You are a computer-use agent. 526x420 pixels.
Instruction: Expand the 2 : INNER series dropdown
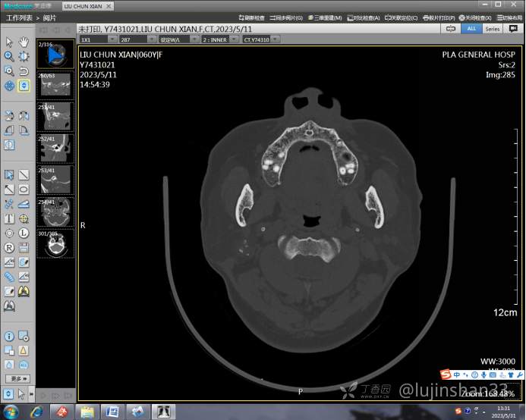point(219,39)
